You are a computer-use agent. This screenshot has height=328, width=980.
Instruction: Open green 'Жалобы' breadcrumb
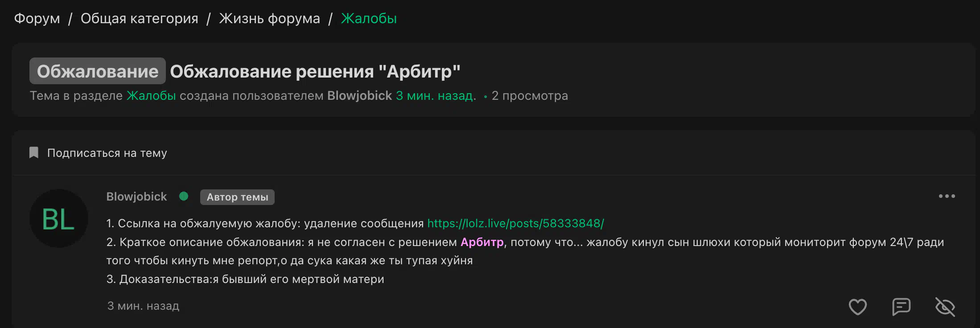[369, 18]
